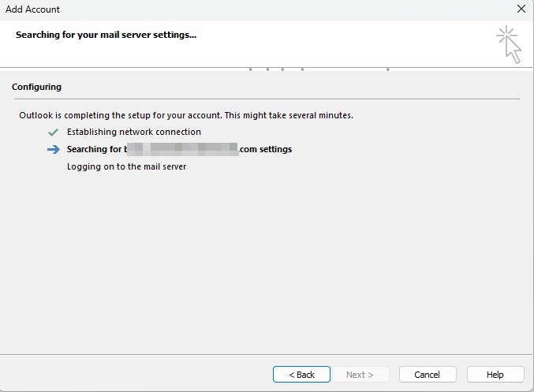Viewport: 534px width, 392px height.
Task: Click the cursor click icon in header
Action: point(509,44)
